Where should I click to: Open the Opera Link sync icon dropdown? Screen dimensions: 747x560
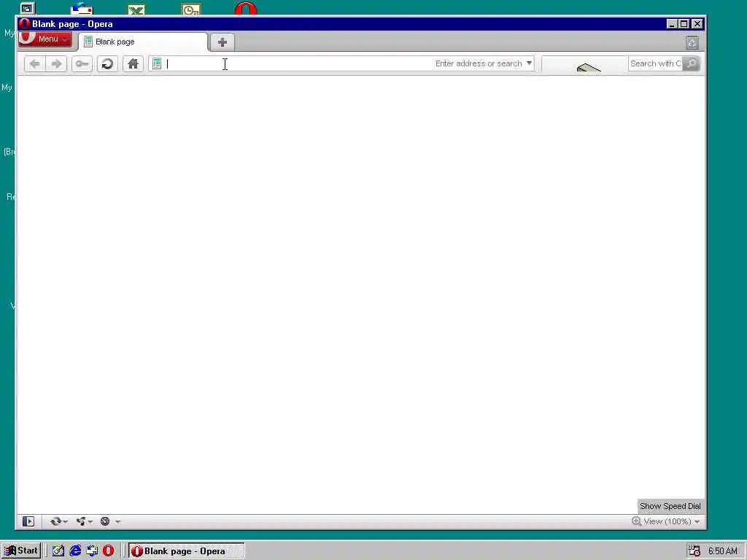click(x=58, y=521)
